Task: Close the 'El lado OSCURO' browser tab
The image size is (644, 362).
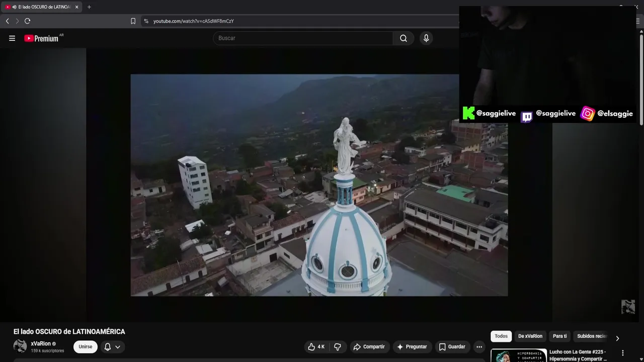Action: (x=76, y=7)
